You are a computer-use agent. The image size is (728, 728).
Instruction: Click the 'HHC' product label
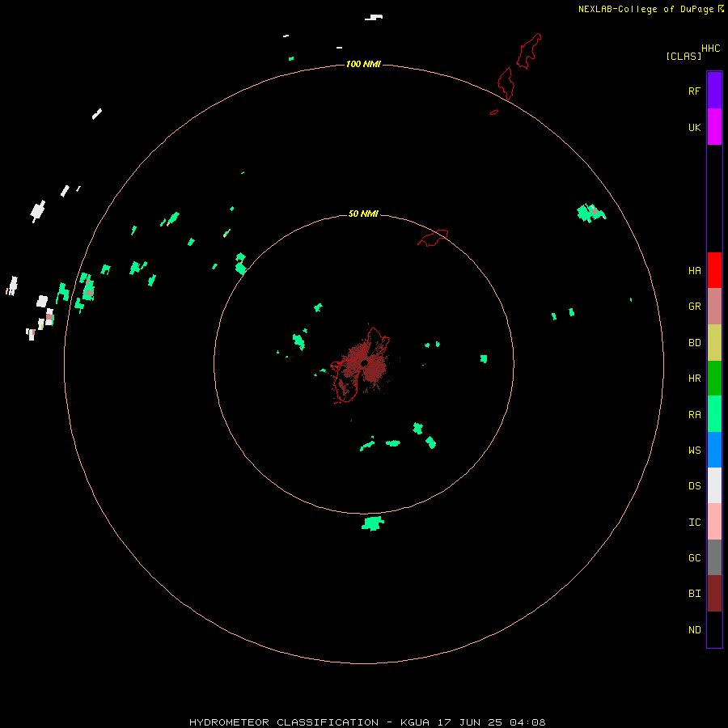(x=710, y=49)
